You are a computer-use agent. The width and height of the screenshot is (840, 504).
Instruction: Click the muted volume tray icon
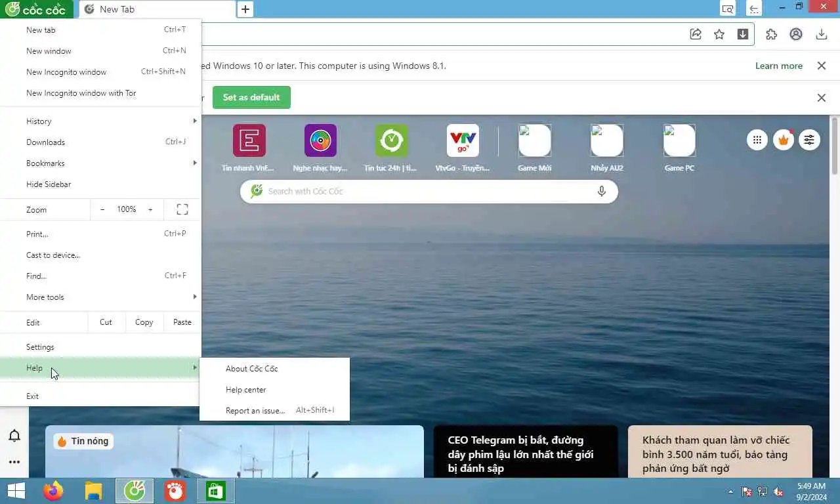(778, 492)
